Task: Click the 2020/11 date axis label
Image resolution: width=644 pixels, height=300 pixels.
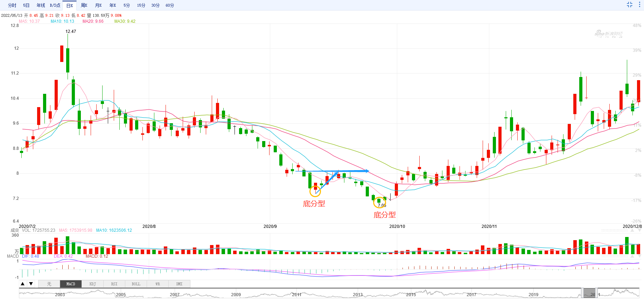Action: click(x=489, y=226)
